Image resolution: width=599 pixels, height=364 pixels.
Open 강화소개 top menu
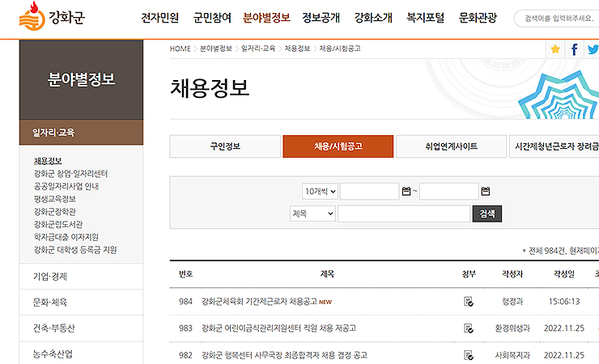point(373,18)
